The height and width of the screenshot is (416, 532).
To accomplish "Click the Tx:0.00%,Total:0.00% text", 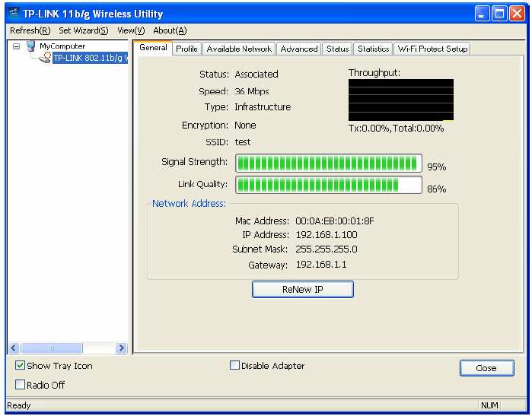I will [396, 129].
